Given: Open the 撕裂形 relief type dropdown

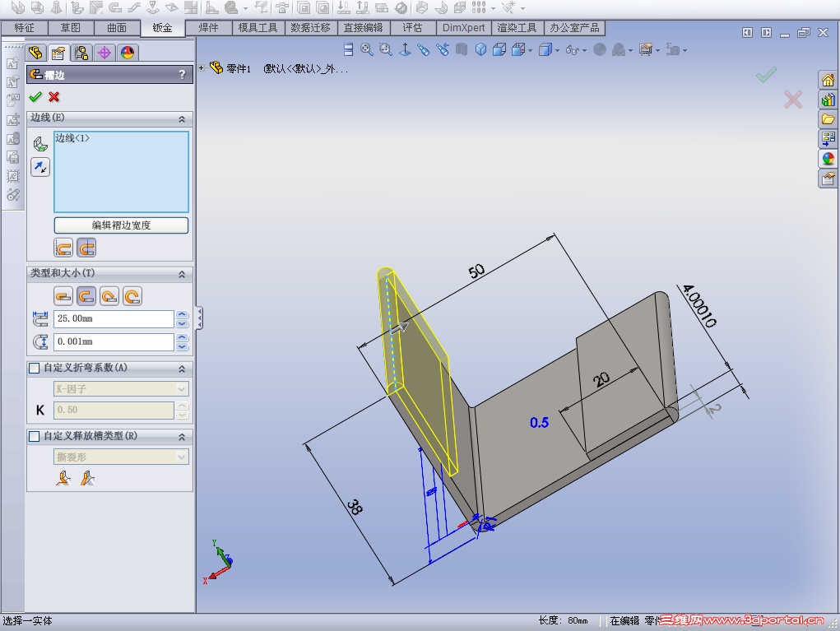Looking at the screenshot, I should pos(182,457).
